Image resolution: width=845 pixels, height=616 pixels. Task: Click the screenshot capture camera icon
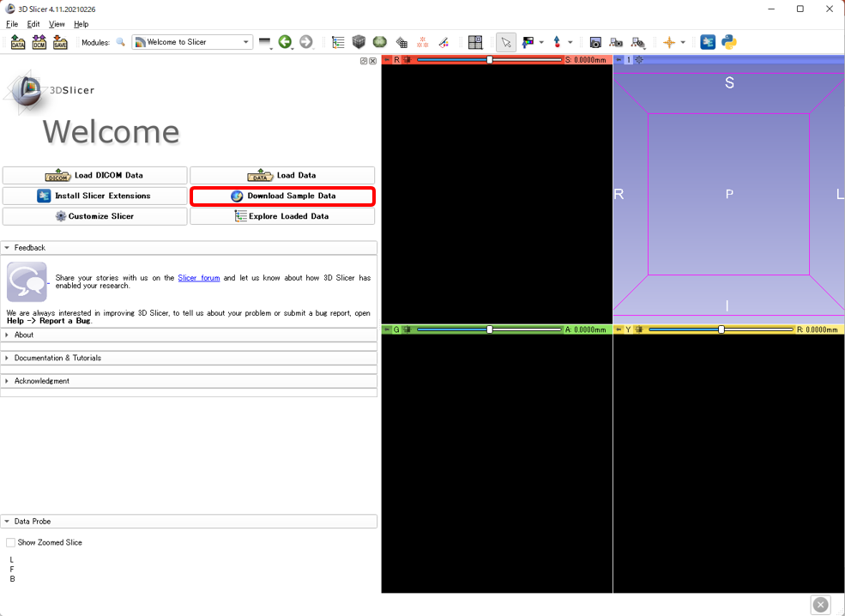coord(595,42)
